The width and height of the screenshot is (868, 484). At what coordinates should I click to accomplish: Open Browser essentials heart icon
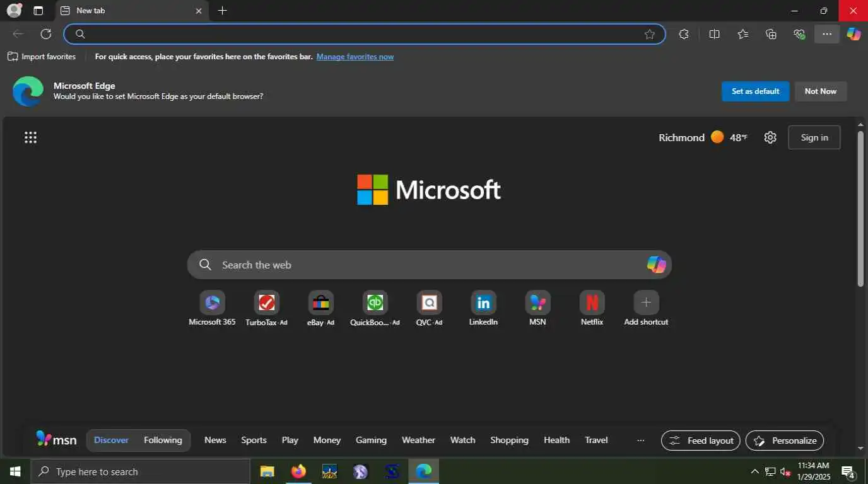(799, 34)
